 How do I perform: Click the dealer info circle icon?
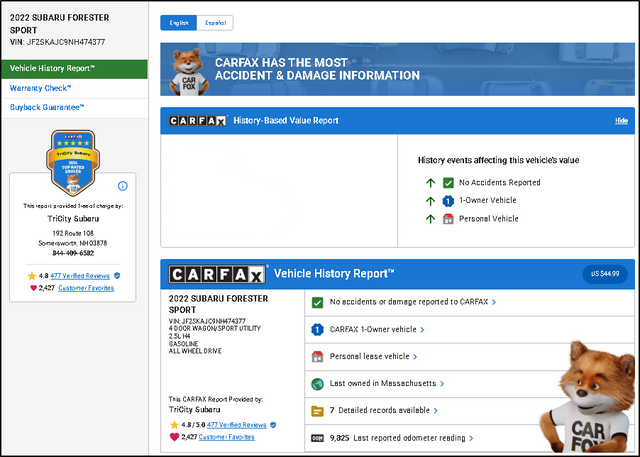pyautogui.click(x=122, y=186)
